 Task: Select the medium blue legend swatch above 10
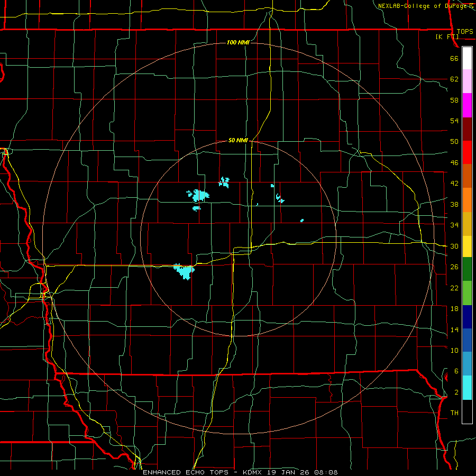point(467,340)
